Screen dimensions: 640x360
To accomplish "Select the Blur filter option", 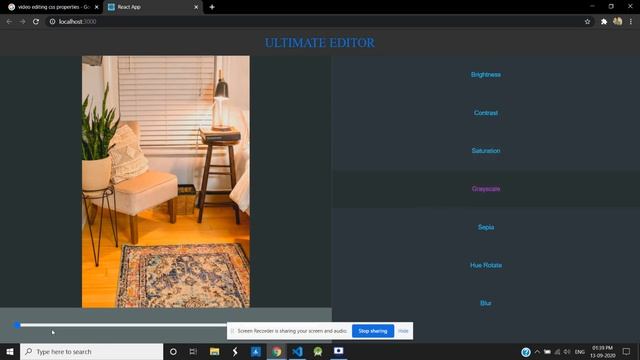I will [x=486, y=303].
